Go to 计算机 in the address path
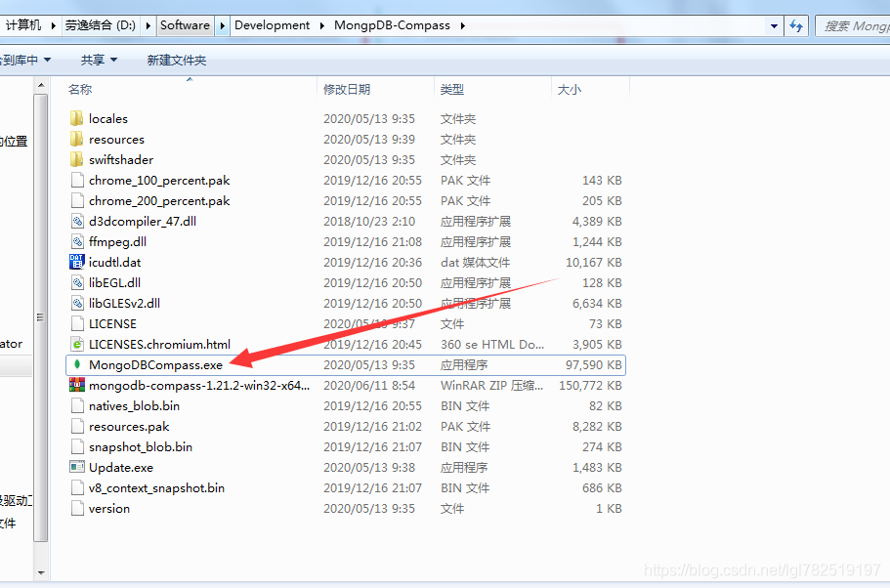This screenshot has width=890, height=588. 23,25
